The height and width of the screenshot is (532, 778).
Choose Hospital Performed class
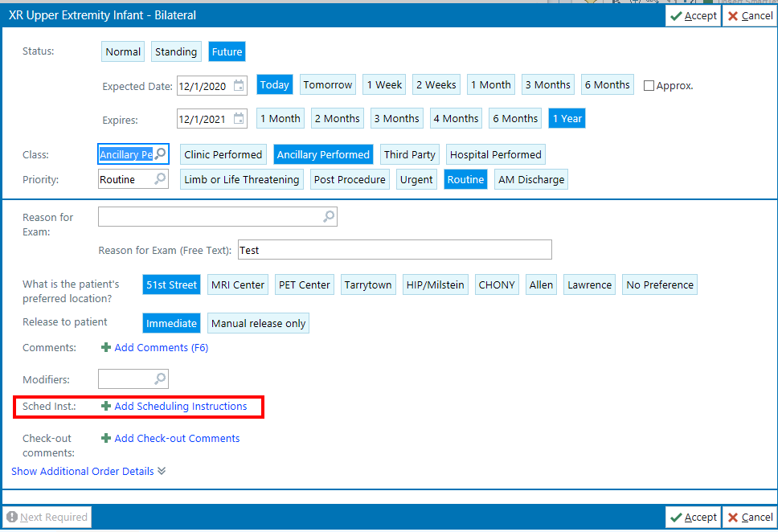point(496,154)
